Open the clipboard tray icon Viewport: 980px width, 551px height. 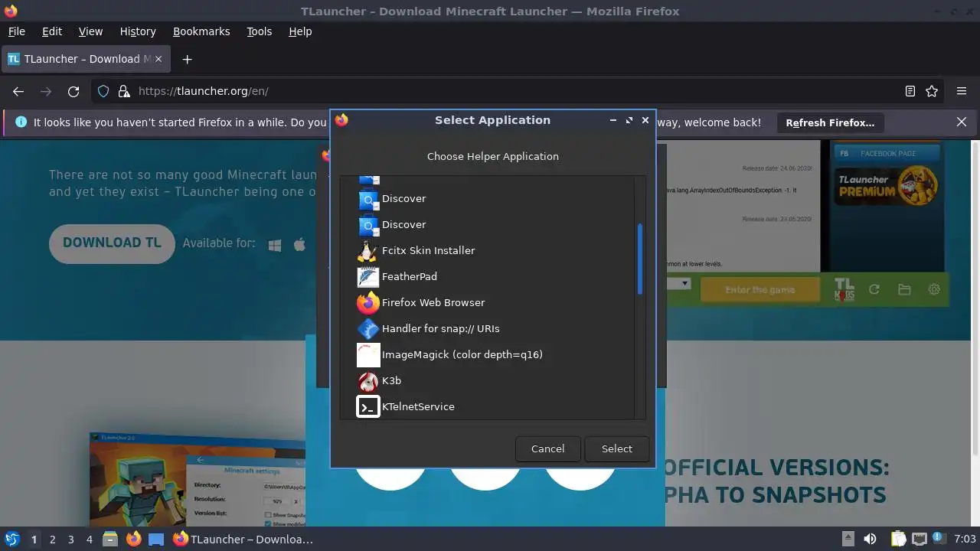898,540
